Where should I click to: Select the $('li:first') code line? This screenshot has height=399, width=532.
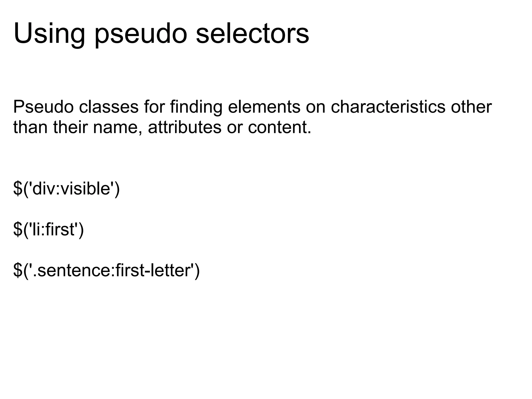point(49,229)
